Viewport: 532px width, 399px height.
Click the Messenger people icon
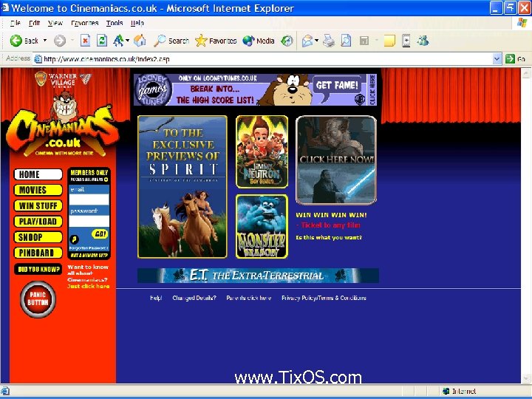point(423,41)
